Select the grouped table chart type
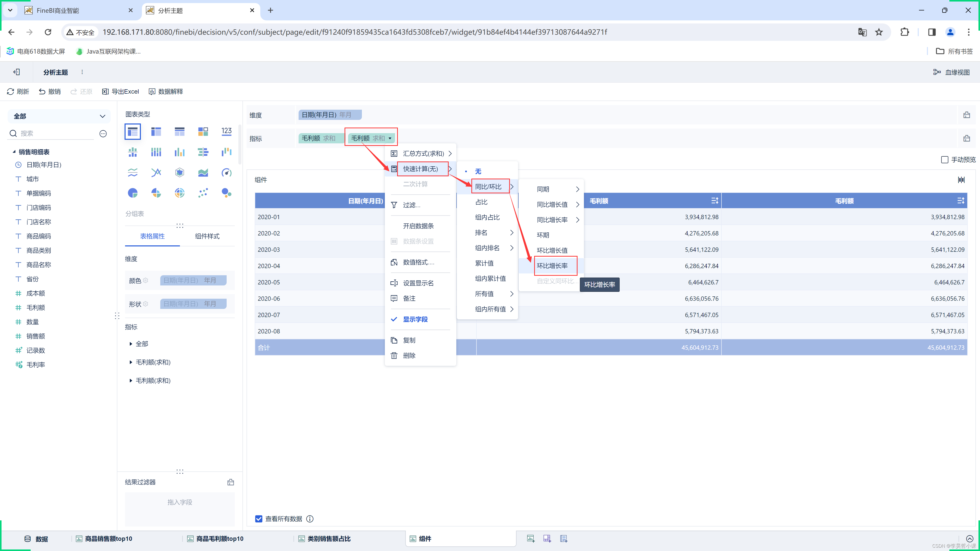Image resolution: width=980 pixels, height=551 pixels. click(x=132, y=132)
